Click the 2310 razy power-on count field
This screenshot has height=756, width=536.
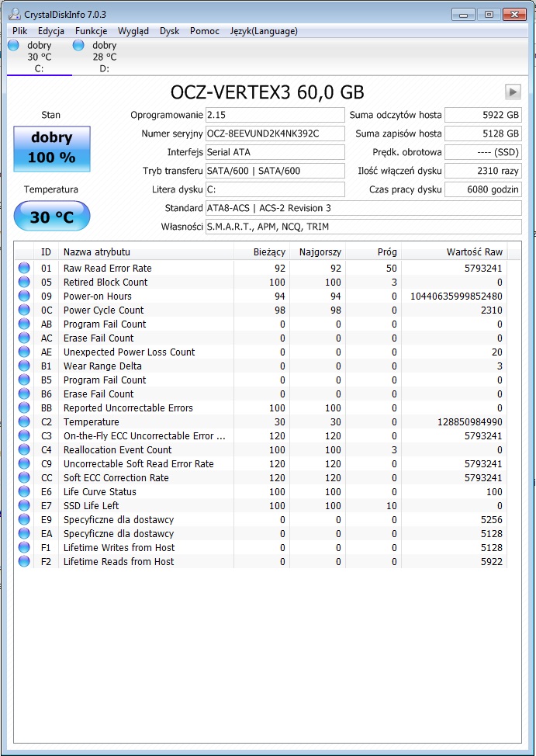click(483, 171)
